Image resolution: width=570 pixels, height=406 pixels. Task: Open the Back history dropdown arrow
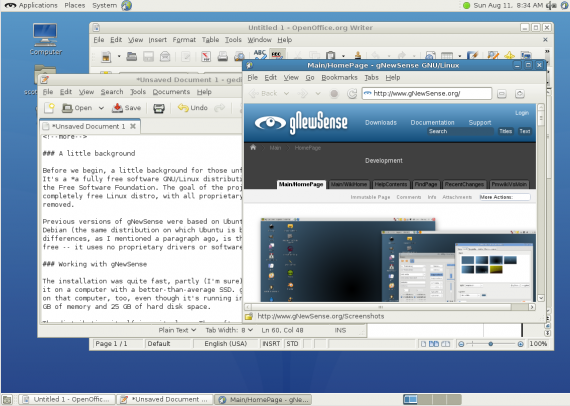(x=286, y=93)
